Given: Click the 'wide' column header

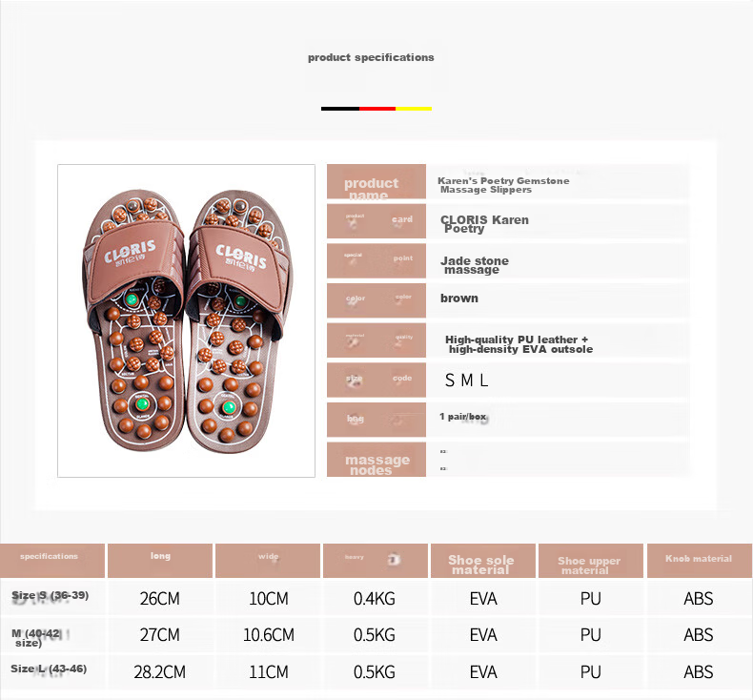Looking at the screenshot, I should (268, 561).
